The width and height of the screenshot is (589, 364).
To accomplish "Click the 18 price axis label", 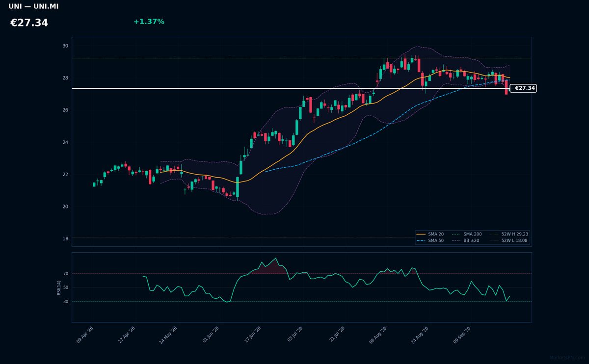I will [65, 238].
